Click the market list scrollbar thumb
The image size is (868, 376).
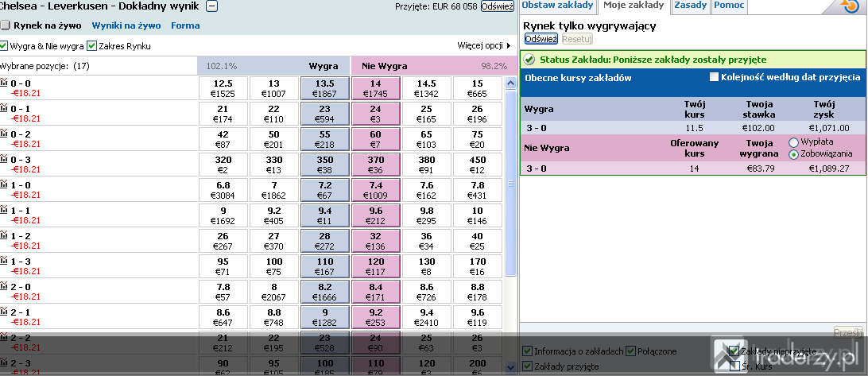510,184
